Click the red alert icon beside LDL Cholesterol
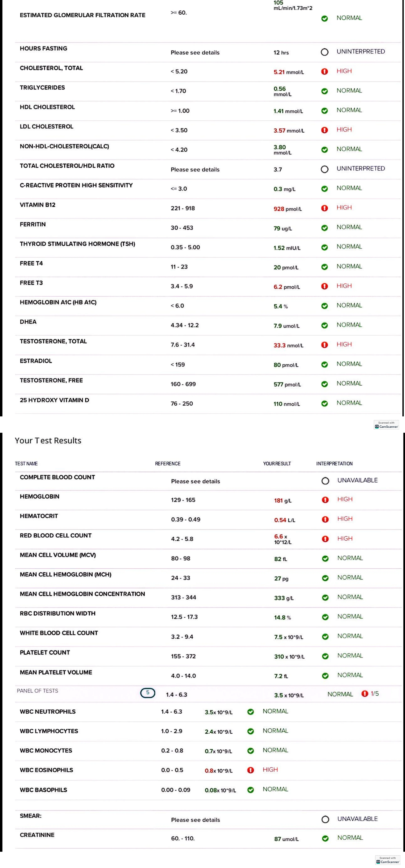 click(x=324, y=130)
